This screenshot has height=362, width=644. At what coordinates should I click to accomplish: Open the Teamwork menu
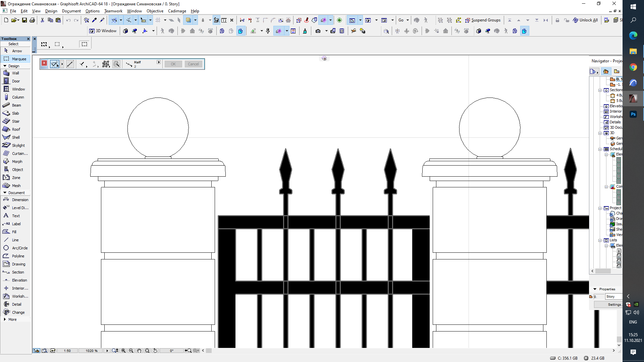[x=113, y=11]
